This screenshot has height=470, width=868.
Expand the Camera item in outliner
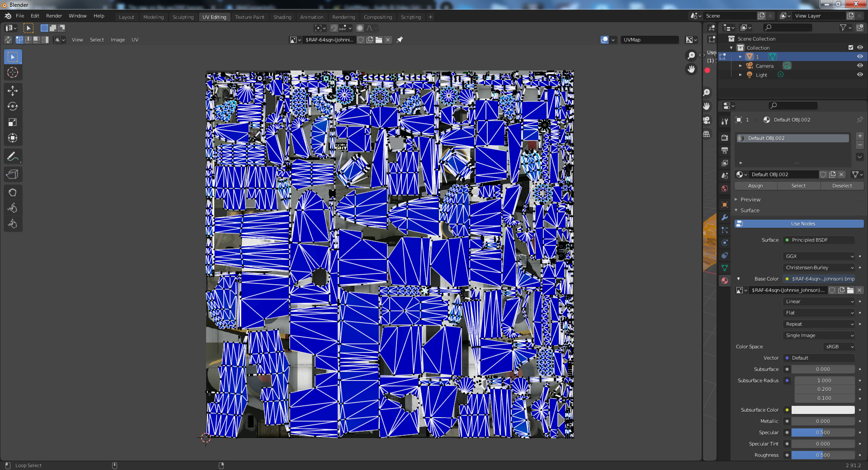(x=741, y=66)
